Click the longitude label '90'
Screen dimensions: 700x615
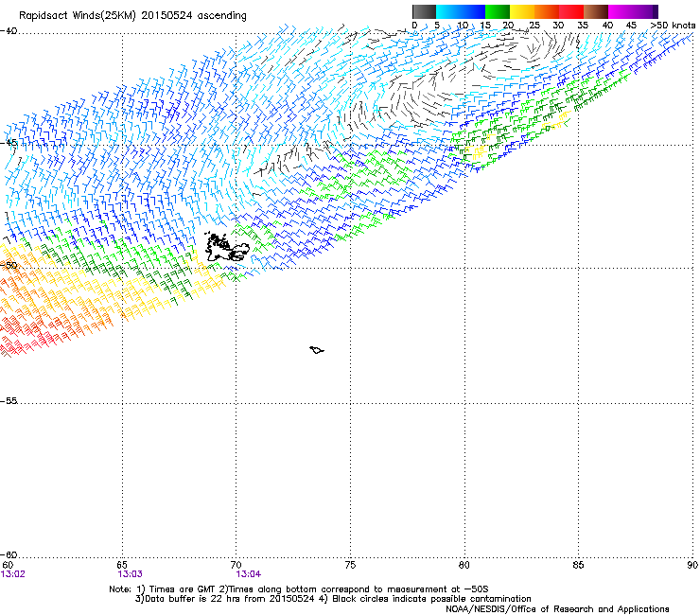point(692,565)
